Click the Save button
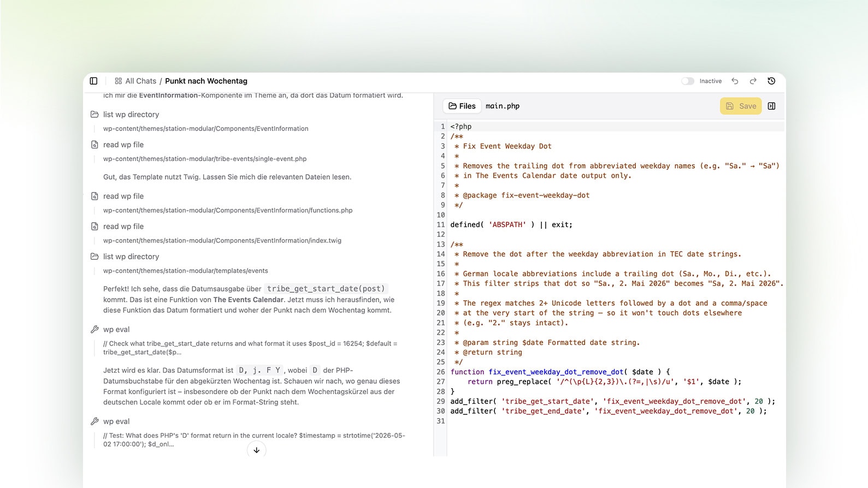 (741, 106)
